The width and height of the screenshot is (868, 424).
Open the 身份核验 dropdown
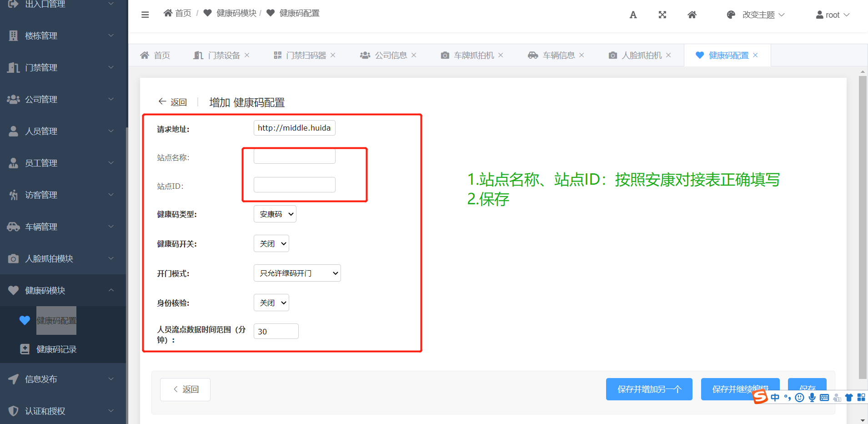(x=271, y=303)
